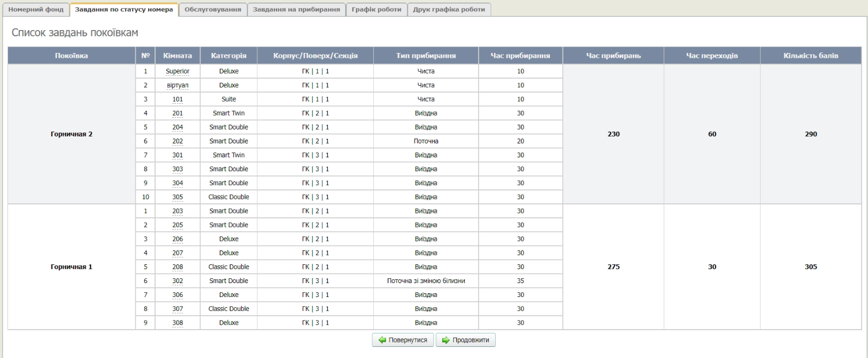Click the Покоївка column header

pos(71,56)
